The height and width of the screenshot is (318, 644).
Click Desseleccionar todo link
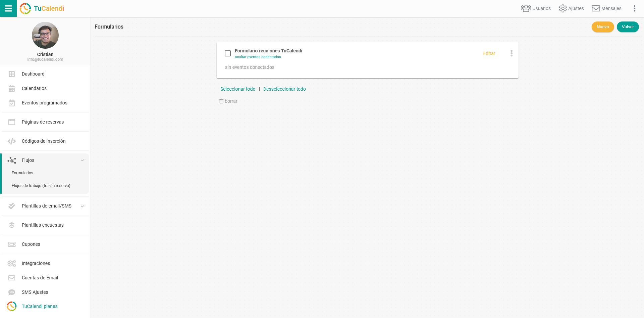(284, 89)
